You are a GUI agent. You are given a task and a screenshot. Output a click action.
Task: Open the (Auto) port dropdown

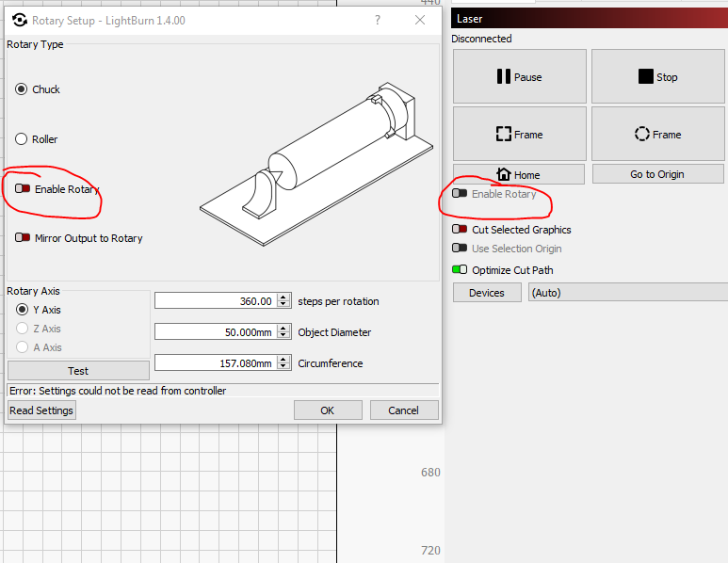pyautogui.click(x=628, y=293)
